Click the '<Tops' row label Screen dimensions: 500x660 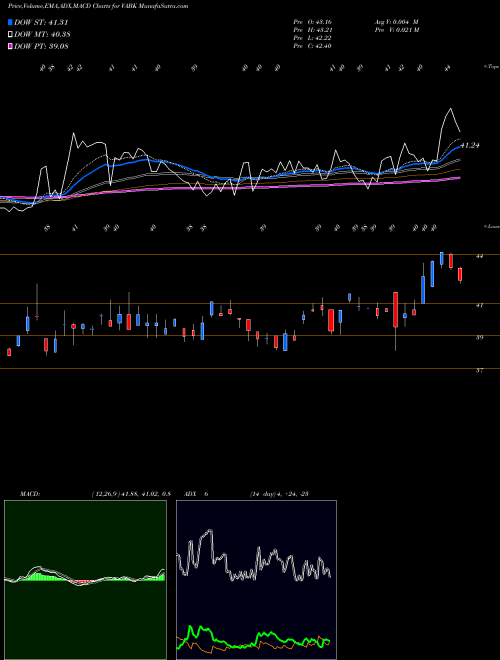pyautogui.click(x=491, y=67)
